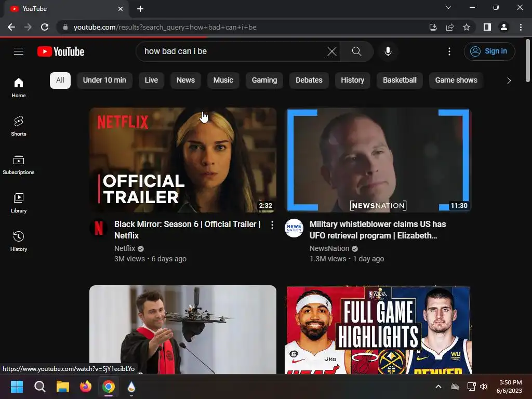Show hidden system tray icons
The height and width of the screenshot is (399, 532).
tap(438, 387)
